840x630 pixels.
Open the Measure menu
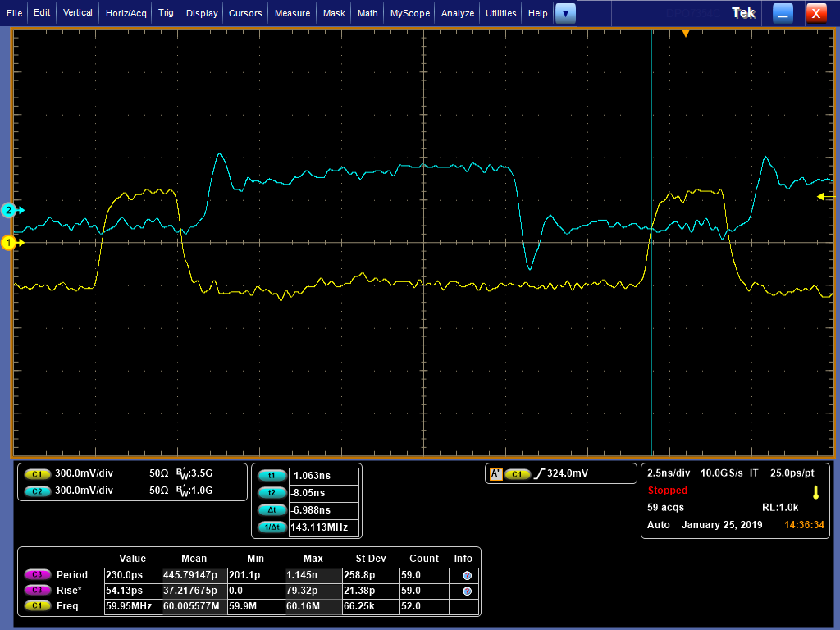(292, 13)
